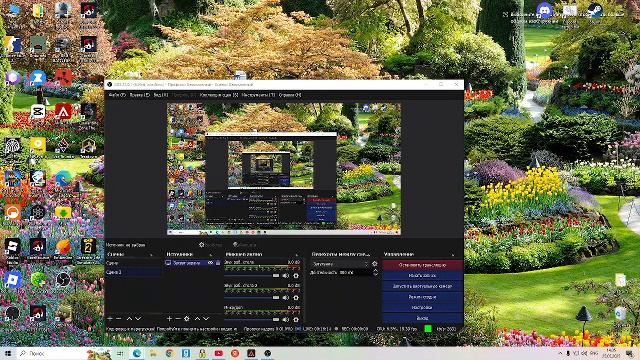Screen dimensions: 640x360
Task: Open the Коллекция сцен menu
Action: click(219, 95)
